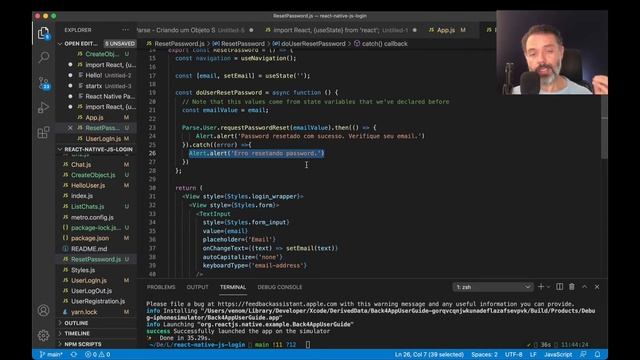
Task: Open Chat.js in file tree
Action: coord(96,164)
